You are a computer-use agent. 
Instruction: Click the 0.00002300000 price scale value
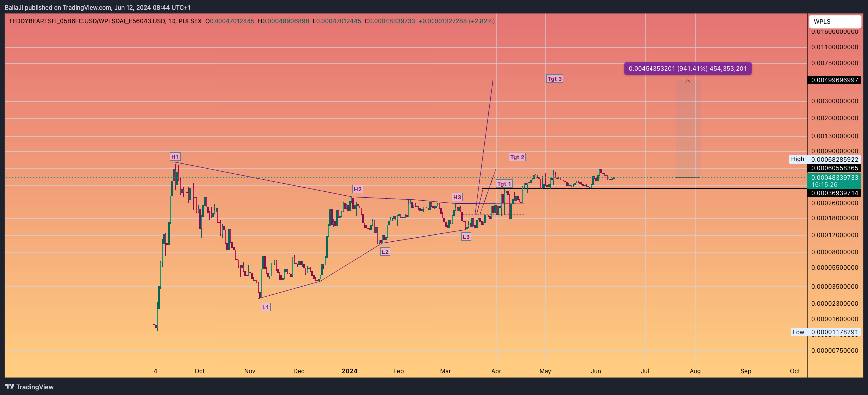click(835, 304)
